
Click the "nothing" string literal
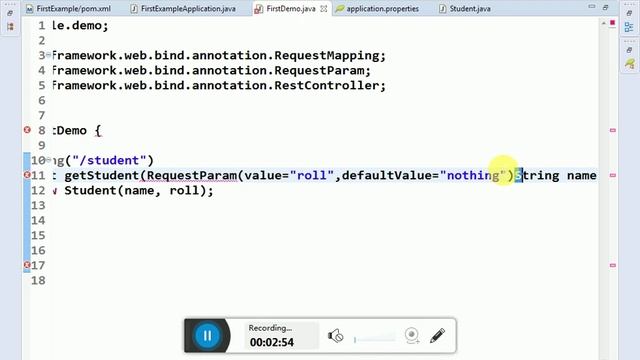click(x=473, y=176)
